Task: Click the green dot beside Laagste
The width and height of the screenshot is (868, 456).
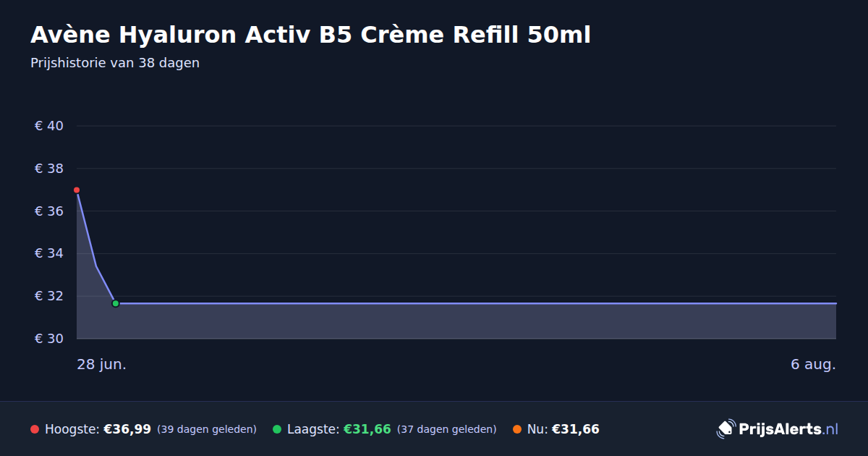Action: [x=277, y=429]
